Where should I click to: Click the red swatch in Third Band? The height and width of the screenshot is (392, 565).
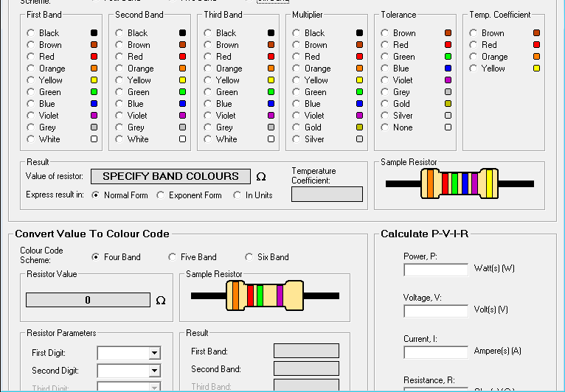pyautogui.click(x=271, y=57)
